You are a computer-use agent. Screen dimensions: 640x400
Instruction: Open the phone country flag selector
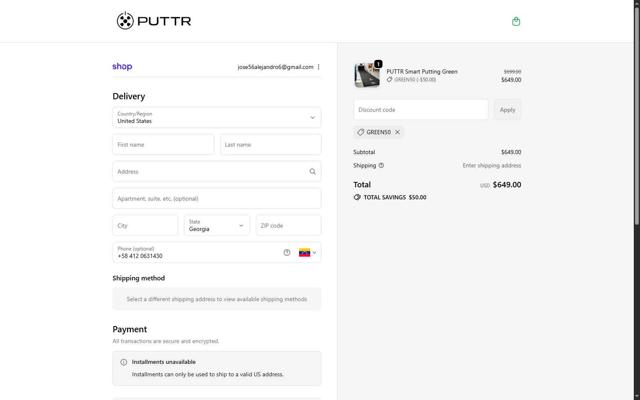coord(308,253)
